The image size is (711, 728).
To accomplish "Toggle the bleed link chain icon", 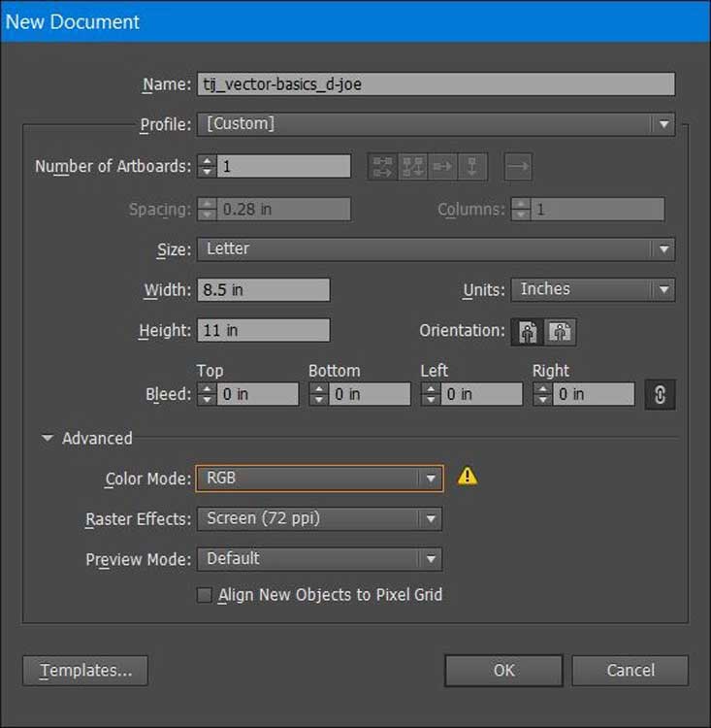I will click(x=660, y=394).
